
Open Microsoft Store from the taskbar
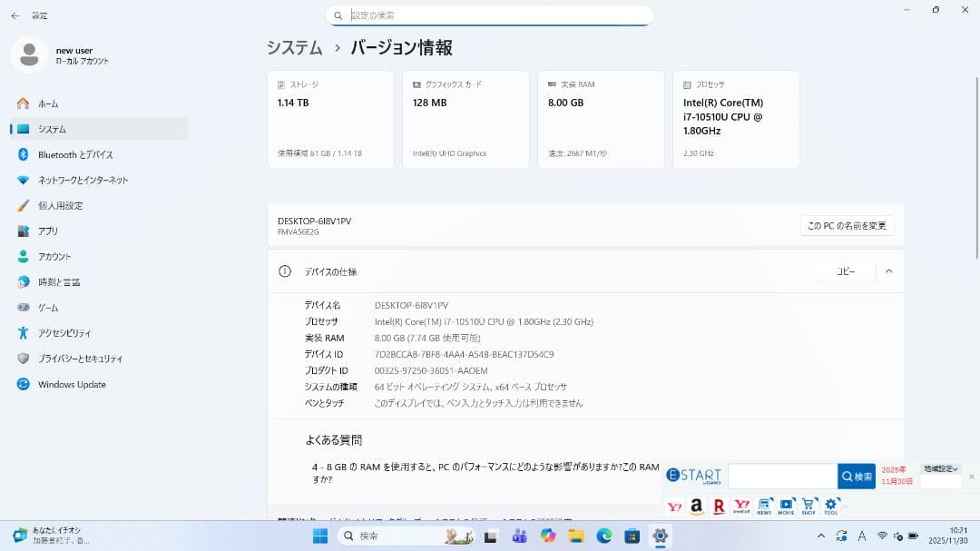point(632,536)
